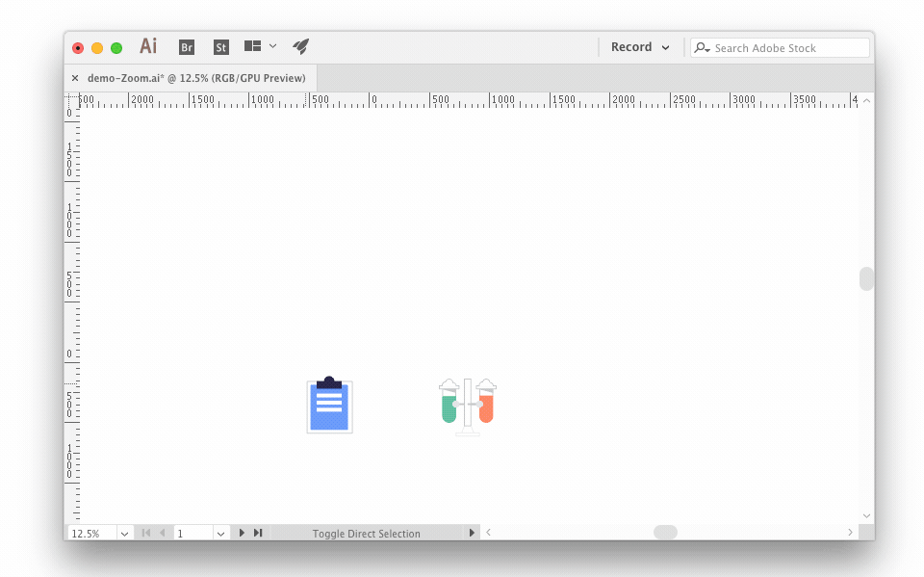Click the horizontal scrollbar thumb

point(665,533)
